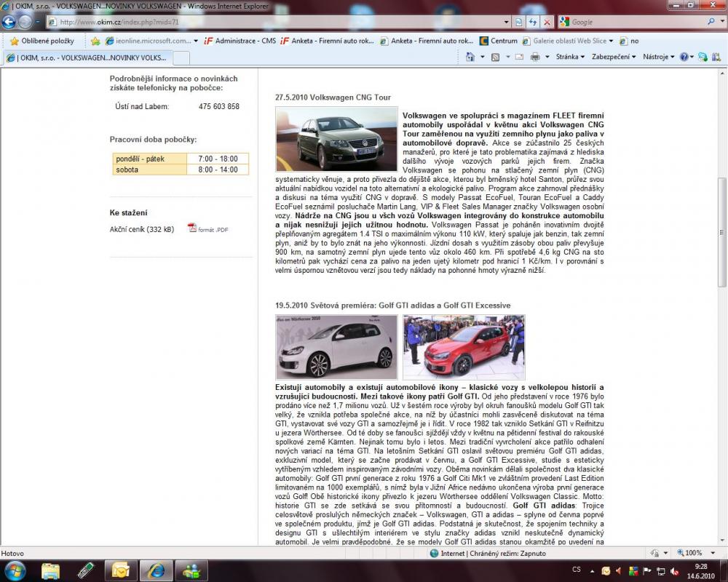This screenshot has height=582, width=728.
Task: Open Administrace - CMS favorite link
Action: (240, 41)
